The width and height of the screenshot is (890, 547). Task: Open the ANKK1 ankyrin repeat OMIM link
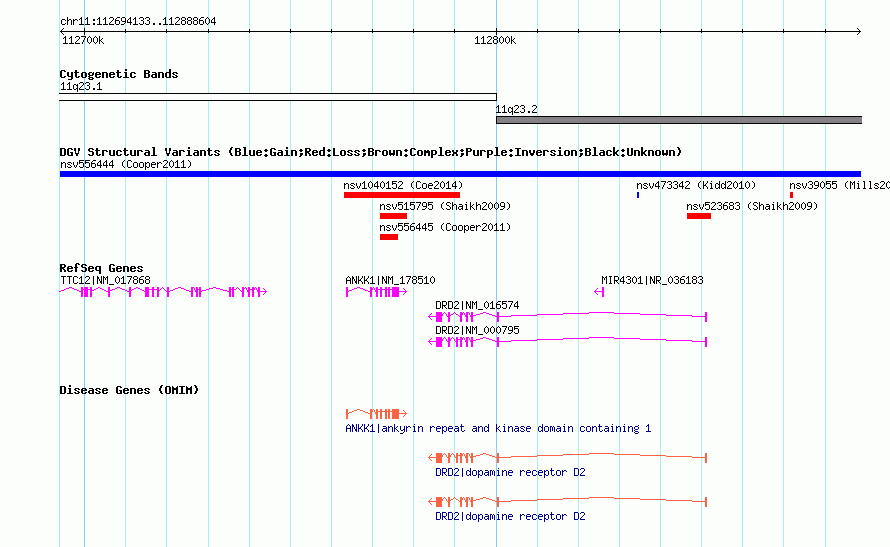[x=498, y=428]
